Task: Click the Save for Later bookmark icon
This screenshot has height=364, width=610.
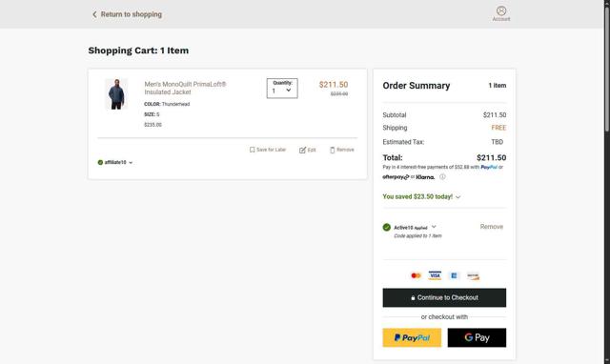Action: pos(252,150)
